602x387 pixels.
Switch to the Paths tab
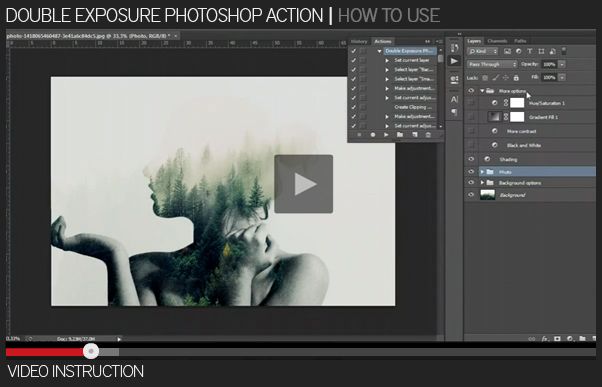coord(520,41)
